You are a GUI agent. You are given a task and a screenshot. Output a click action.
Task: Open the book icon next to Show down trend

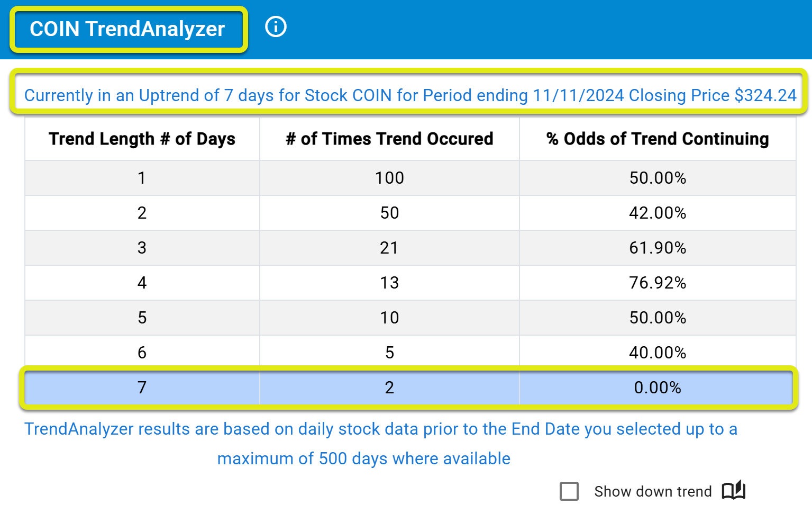[734, 491]
